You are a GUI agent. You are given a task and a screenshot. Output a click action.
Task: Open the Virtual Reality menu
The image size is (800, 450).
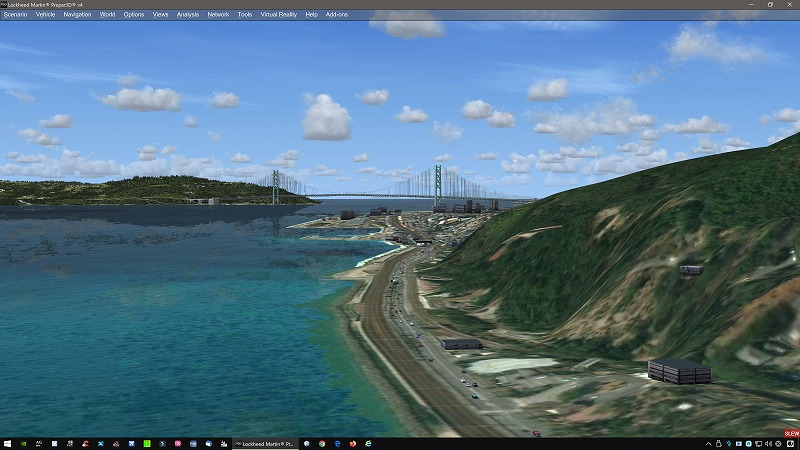[x=279, y=15]
